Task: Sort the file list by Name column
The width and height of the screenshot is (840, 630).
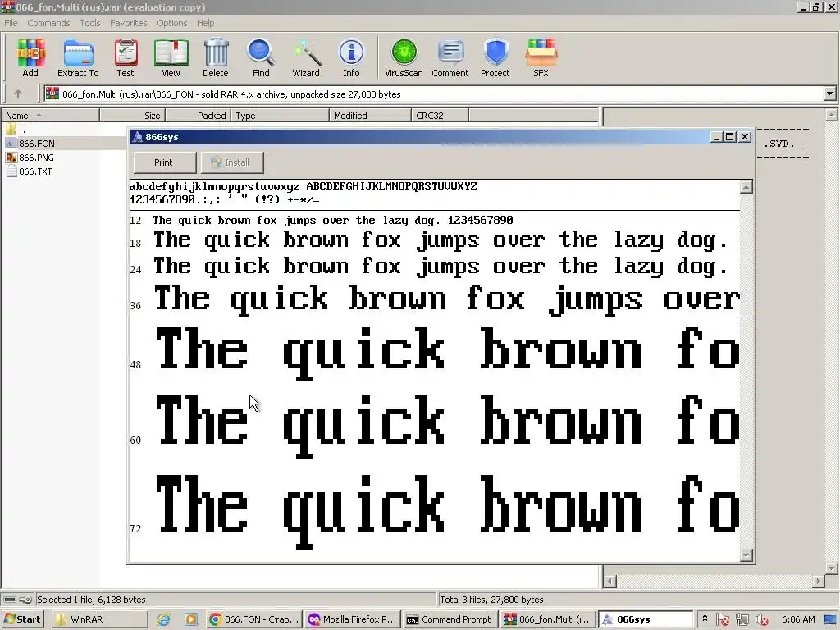Action: click(x=50, y=115)
